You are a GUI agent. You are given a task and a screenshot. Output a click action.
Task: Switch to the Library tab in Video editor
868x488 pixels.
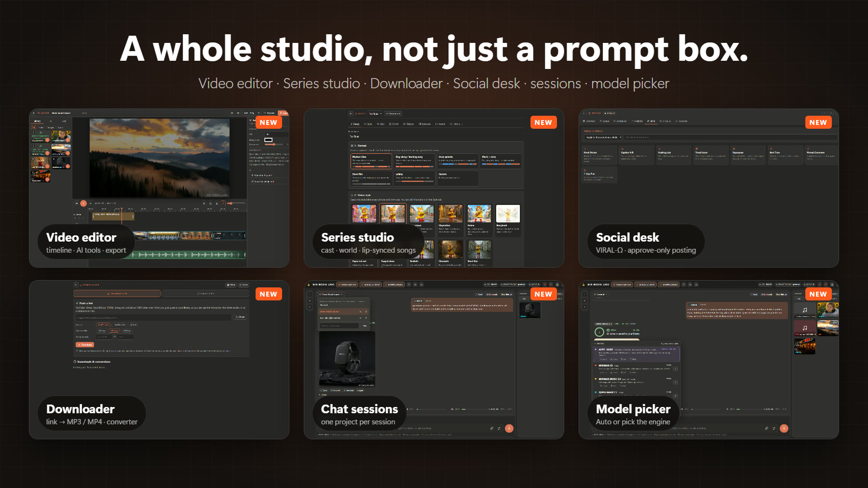37,121
